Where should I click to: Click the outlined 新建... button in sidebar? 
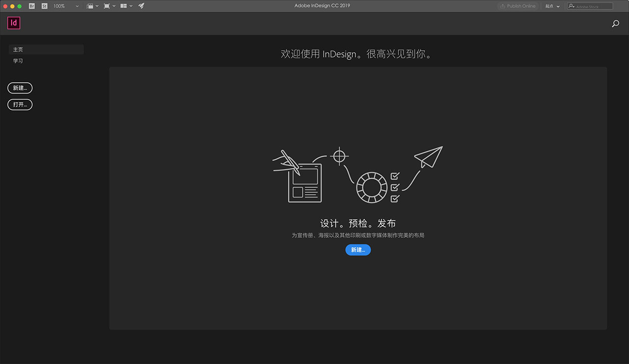(20, 88)
